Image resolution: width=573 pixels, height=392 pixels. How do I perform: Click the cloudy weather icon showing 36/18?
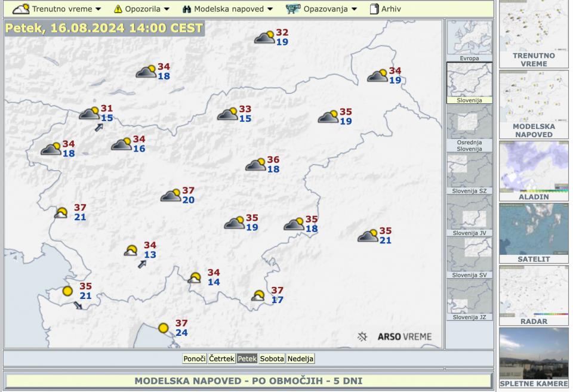coord(256,165)
